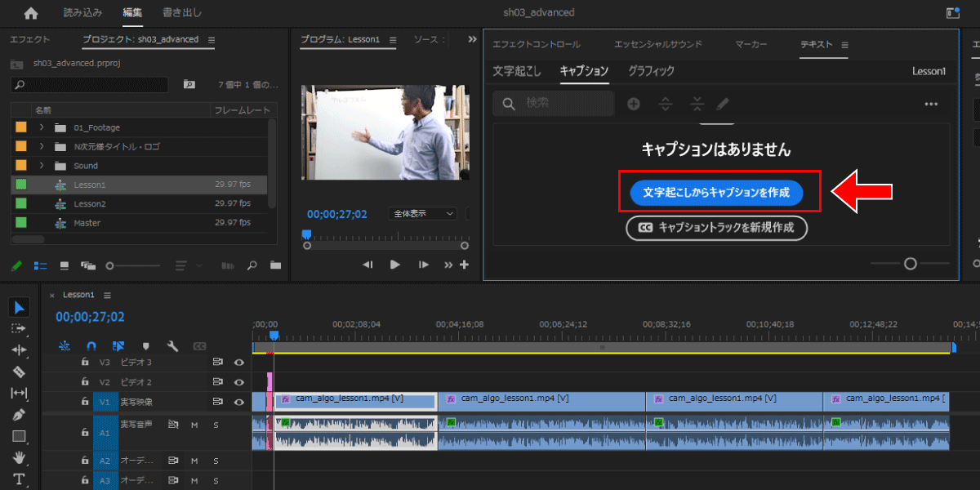
Task: Expand the 01_Footage bin
Action: [x=41, y=127]
